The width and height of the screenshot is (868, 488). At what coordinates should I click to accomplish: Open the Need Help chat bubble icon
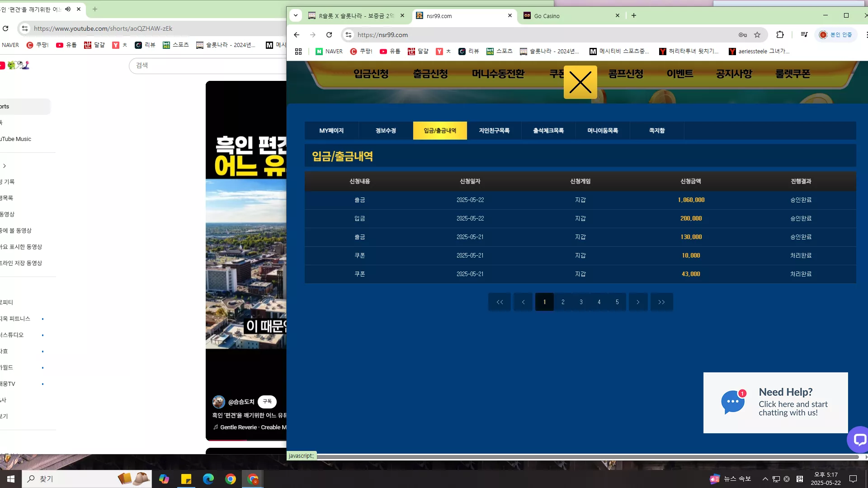tap(733, 401)
